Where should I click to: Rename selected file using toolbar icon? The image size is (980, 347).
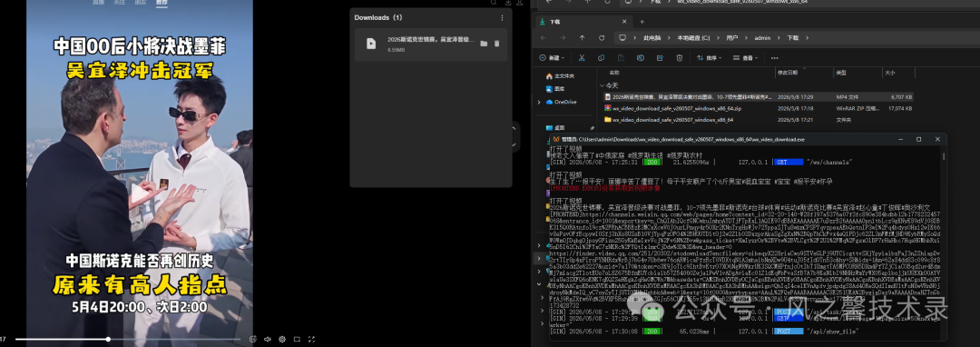click(x=641, y=58)
